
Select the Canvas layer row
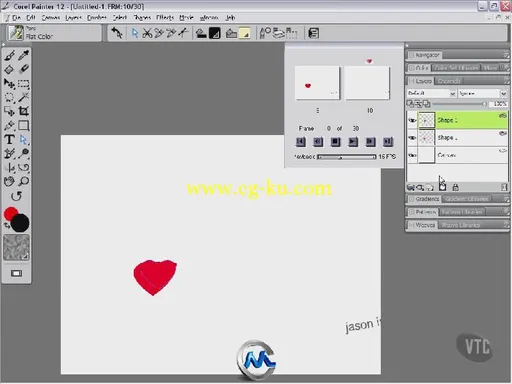(457, 155)
